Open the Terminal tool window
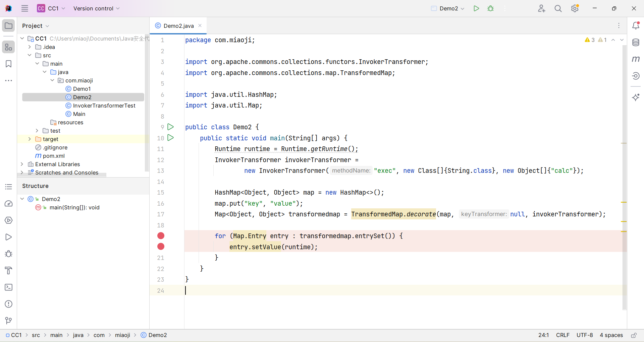This screenshot has height=342, width=644. tap(9, 287)
